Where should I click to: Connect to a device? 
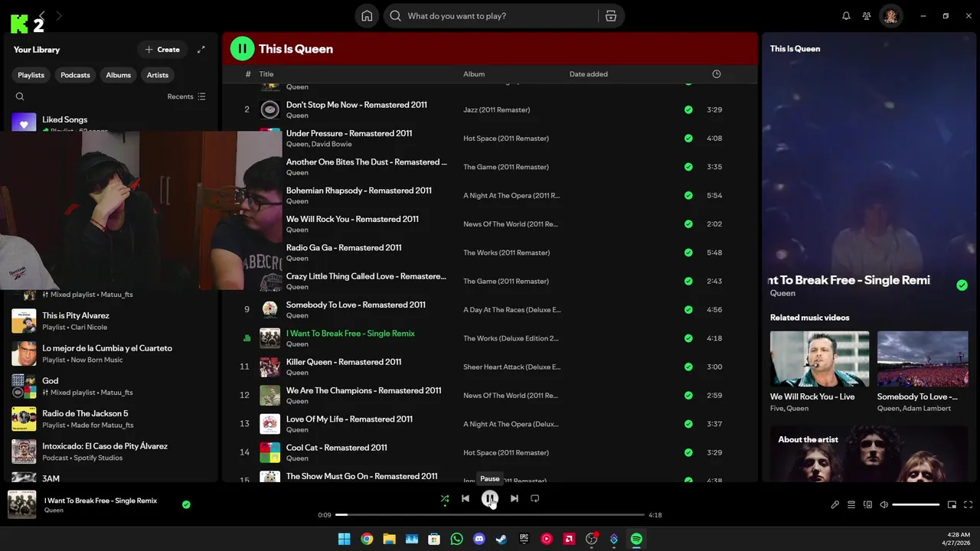867,505
